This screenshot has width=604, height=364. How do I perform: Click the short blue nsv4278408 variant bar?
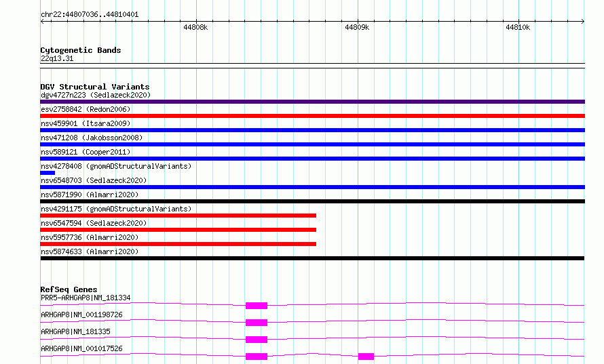48,173
